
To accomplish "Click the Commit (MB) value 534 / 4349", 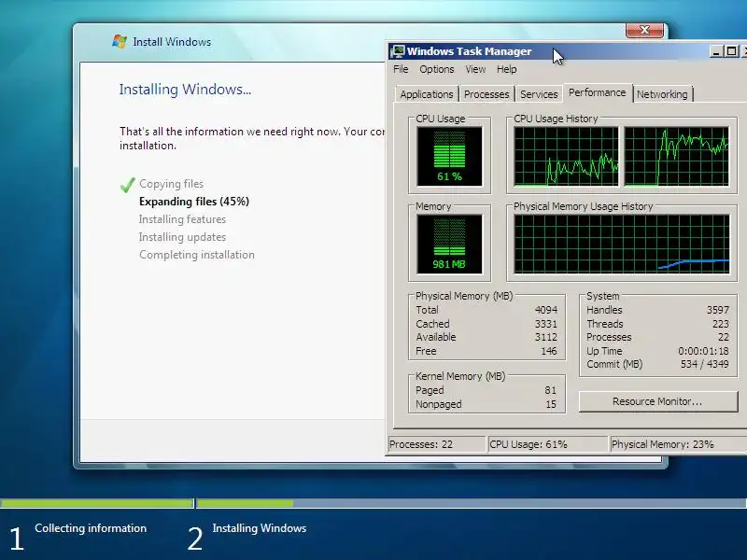I will (x=705, y=364).
